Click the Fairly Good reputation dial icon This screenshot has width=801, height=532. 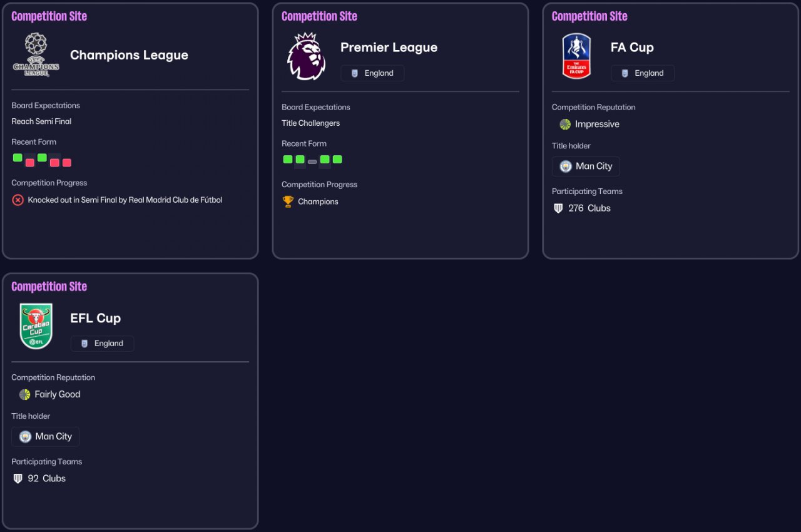pos(24,394)
